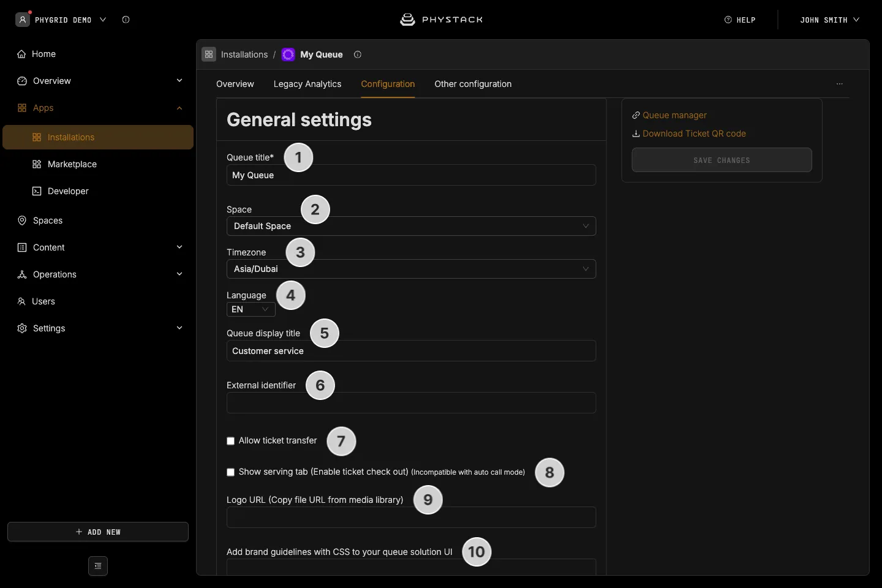This screenshot has height=588, width=882.
Task: Open the three-dots more options menu
Action: (840, 84)
